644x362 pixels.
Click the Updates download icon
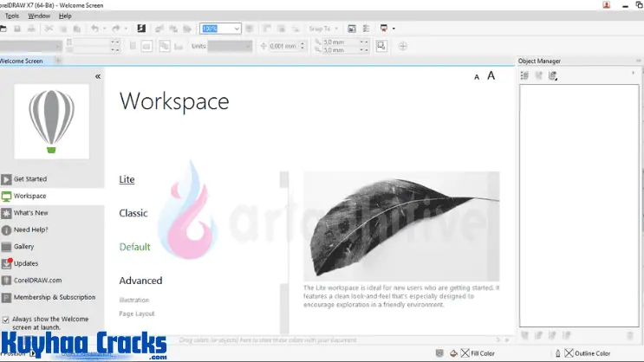(x=7, y=263)
